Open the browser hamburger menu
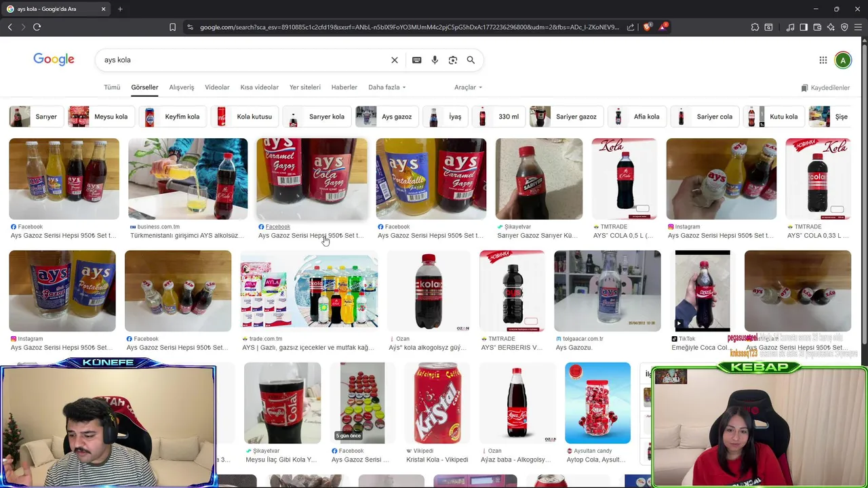This screenshot has height=488, width=868. (858, 27)
